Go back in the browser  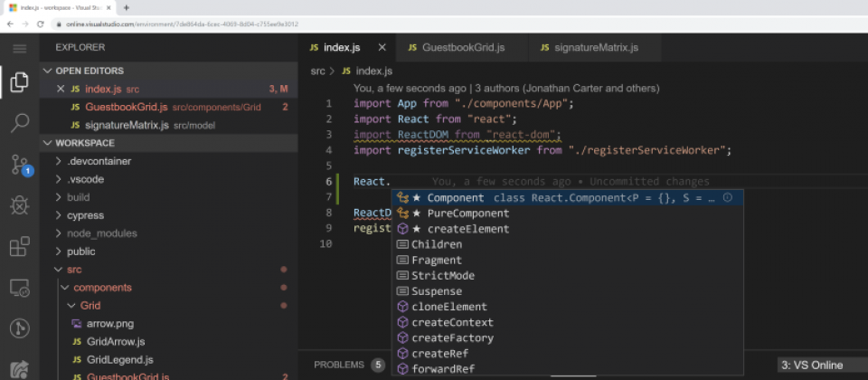10,24
